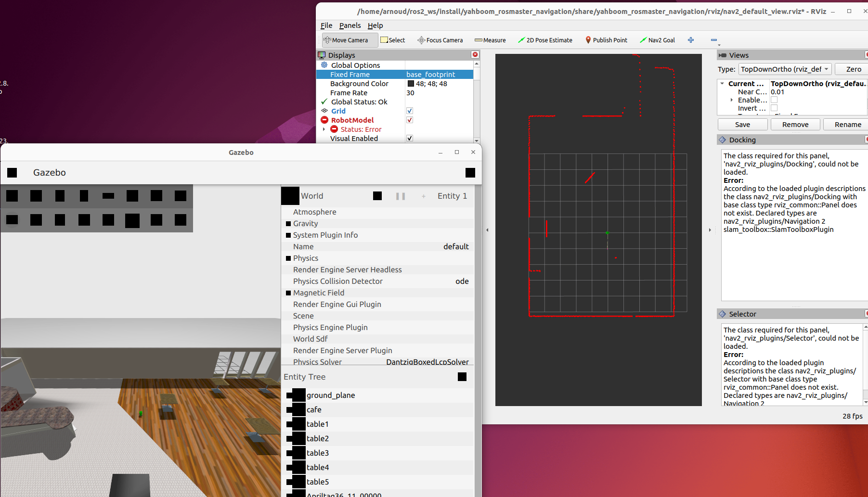Activate the Focus Camera tool
Viewport: 868px width, 497px height.
[440, 40]
